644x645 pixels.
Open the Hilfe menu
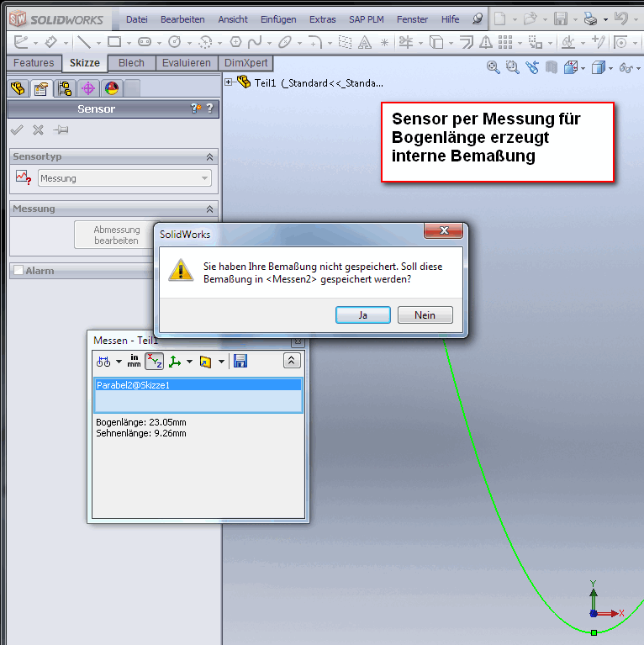pyautogui.click(x=451, y=19)
